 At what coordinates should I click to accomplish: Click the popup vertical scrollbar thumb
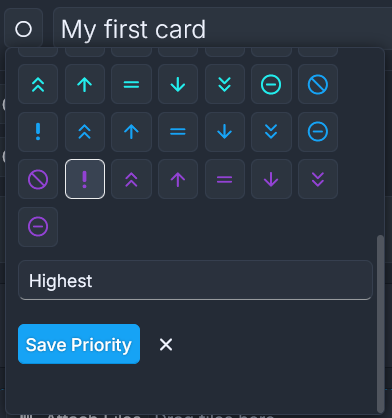click(380, 324)
